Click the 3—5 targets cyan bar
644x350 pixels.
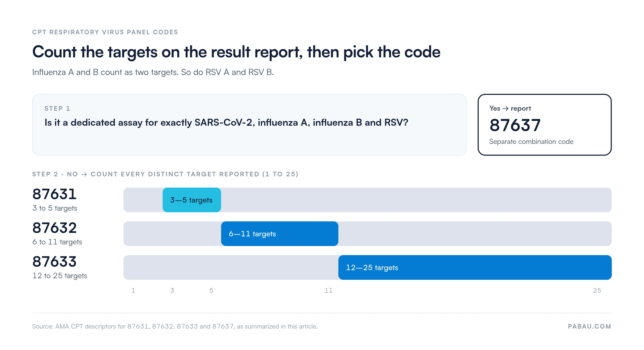tap(192, 200)
